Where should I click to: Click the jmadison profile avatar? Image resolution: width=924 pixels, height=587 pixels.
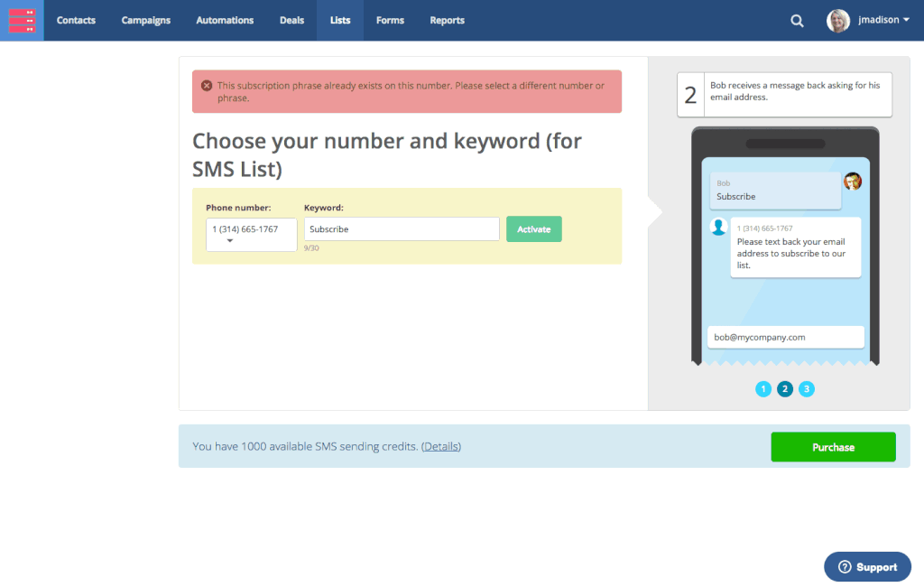tap(838, 21)
